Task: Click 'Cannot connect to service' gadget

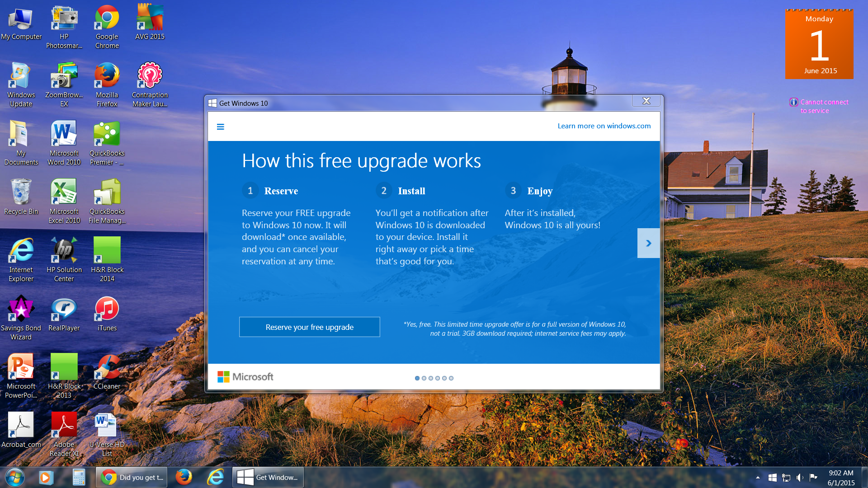Action: (x=819, y=106)
